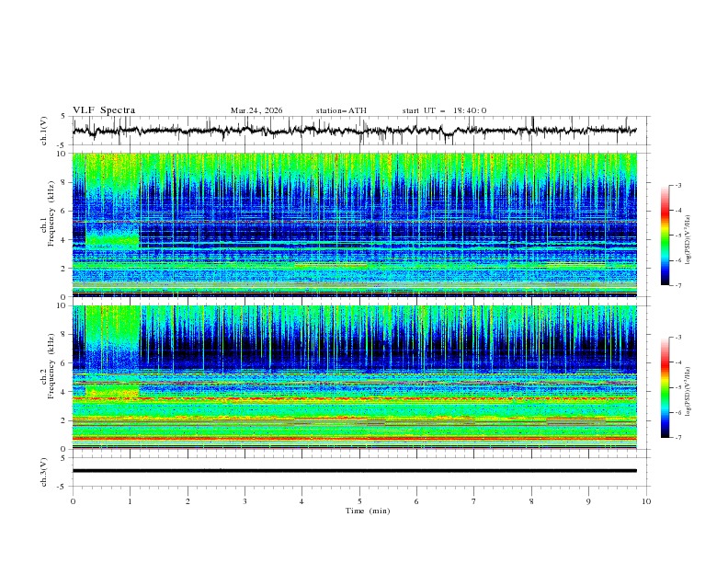Screen dimensions: 728x563
Task: Click the ch.1 spectrogram plot area
Action: tap(354, 224)
